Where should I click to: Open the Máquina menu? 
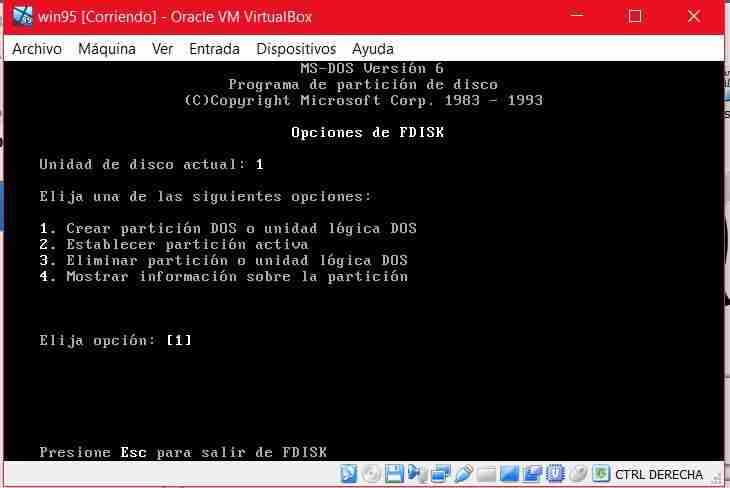pyautogui.click(x=107, y=49)
